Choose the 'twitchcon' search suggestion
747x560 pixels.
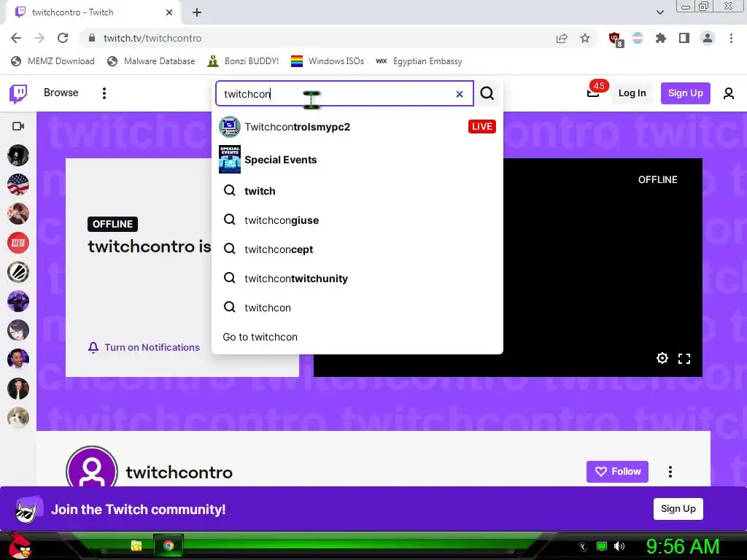click(357, 308)
